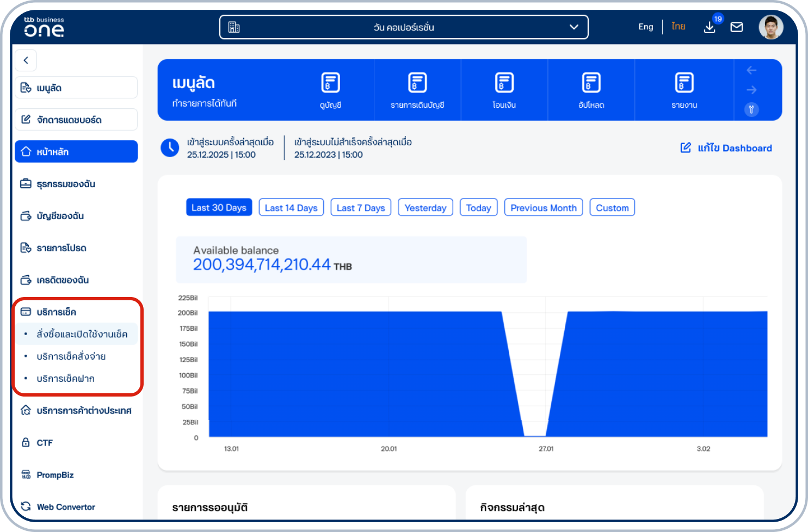Switch language to ไทย
The height and width of the screenshot is (532, 808).
coord(678,27)
